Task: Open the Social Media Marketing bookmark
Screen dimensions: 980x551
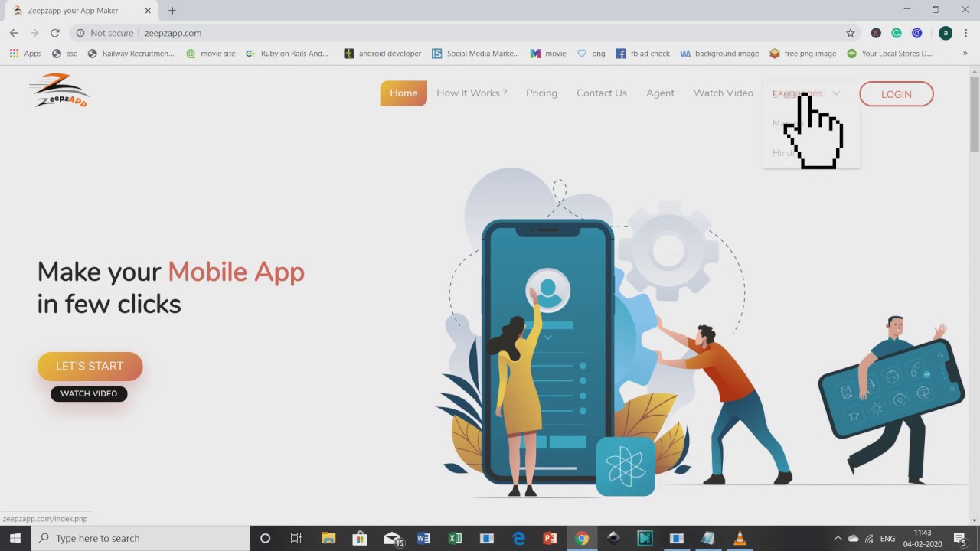Action: [x=475, y=54]
